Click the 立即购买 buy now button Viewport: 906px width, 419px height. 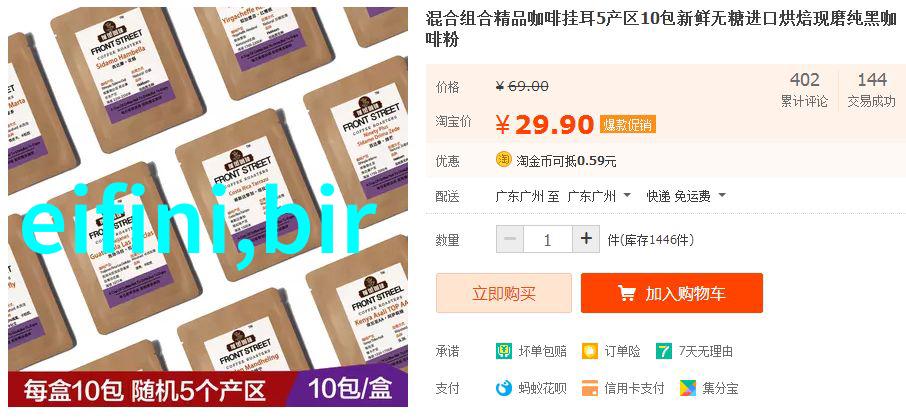(504, 293)
